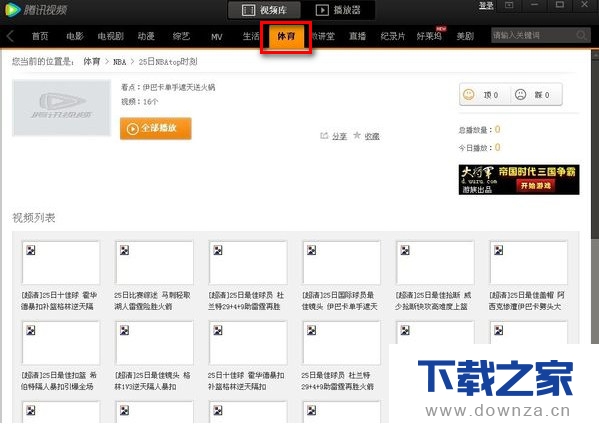Click the 全部播放 play all button
Image resolution: width=599 pixels, height=429 pixels.
[x=155, y=128]
